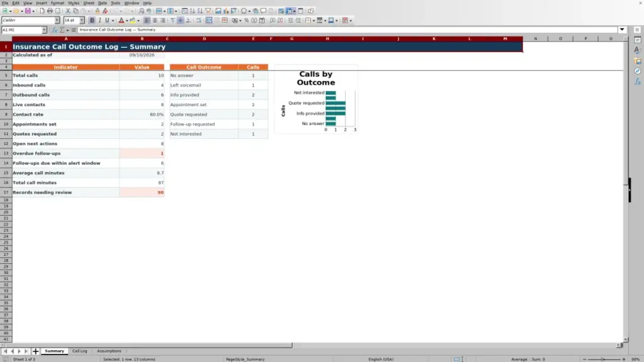Toggle Underline formatting
The width and height of the screenshot is (644, 362).
coord(107,21)
